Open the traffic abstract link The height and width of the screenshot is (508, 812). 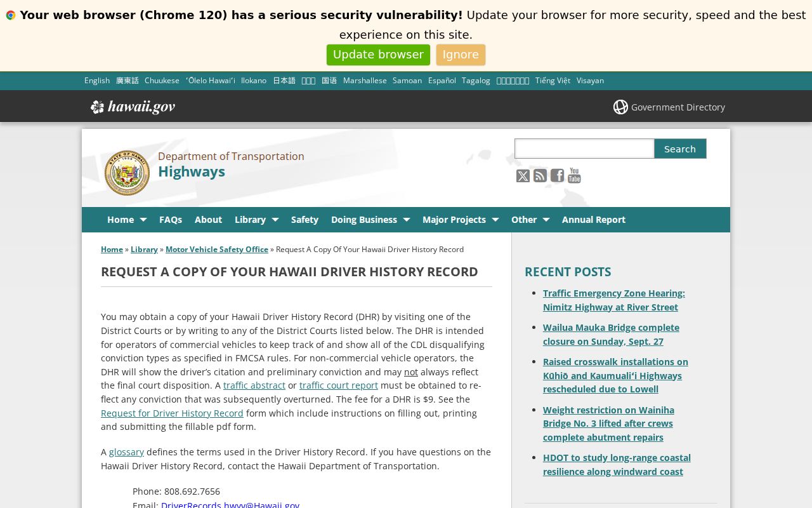tap(254, 385)
